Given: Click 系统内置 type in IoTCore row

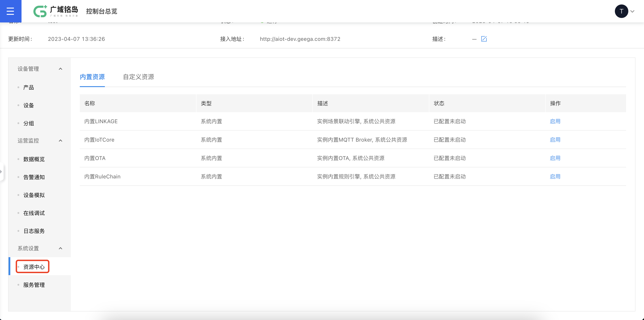Looking at the screenshot, I should pos(212,140).
